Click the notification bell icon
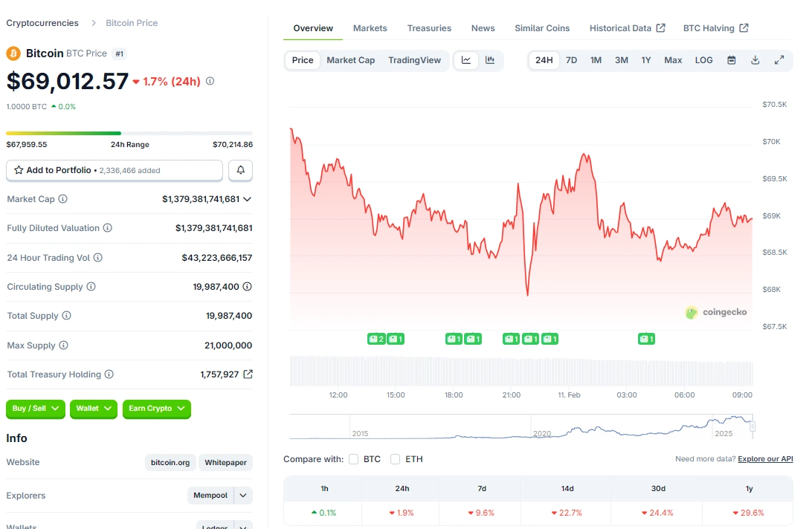This screenshot has width=812, height=529. pyautogui.click(x=240, y=170)
